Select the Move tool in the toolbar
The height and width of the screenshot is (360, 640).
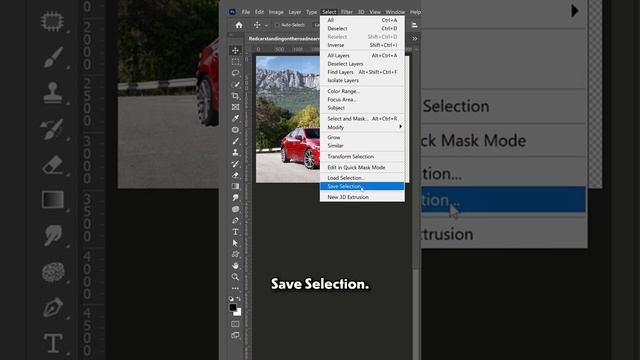pyautogui.click(x=236, y=51)
